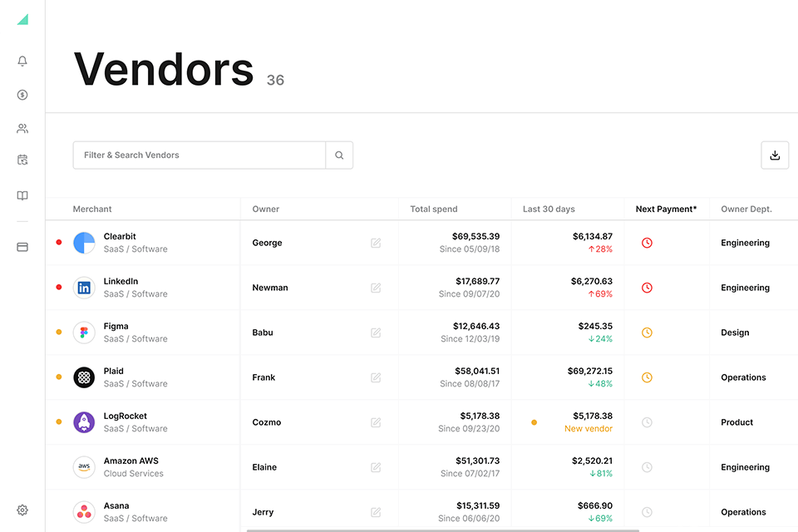This screenshot has width=798, height=532.
Task: Click the download export button
Action: [775, 155]
